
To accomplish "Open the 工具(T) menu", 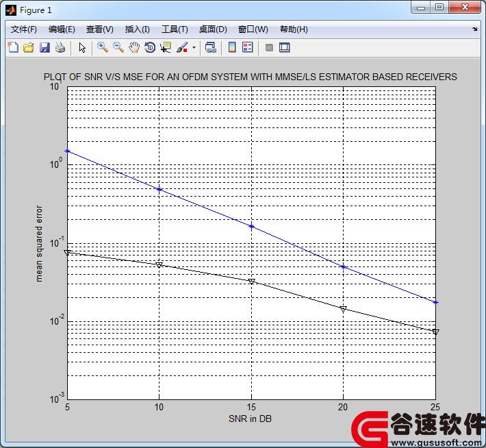I will coord(175,29).
